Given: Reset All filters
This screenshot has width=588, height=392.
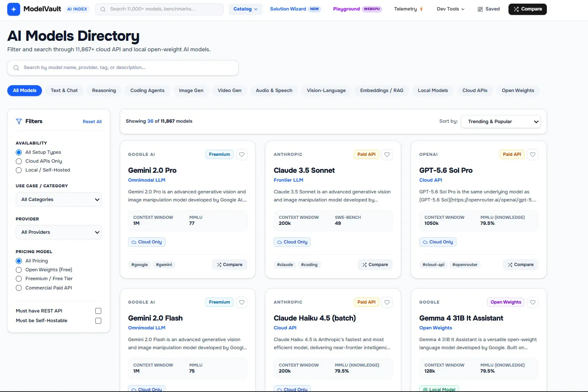Looking at the screenshot, I should click(92, 122).
